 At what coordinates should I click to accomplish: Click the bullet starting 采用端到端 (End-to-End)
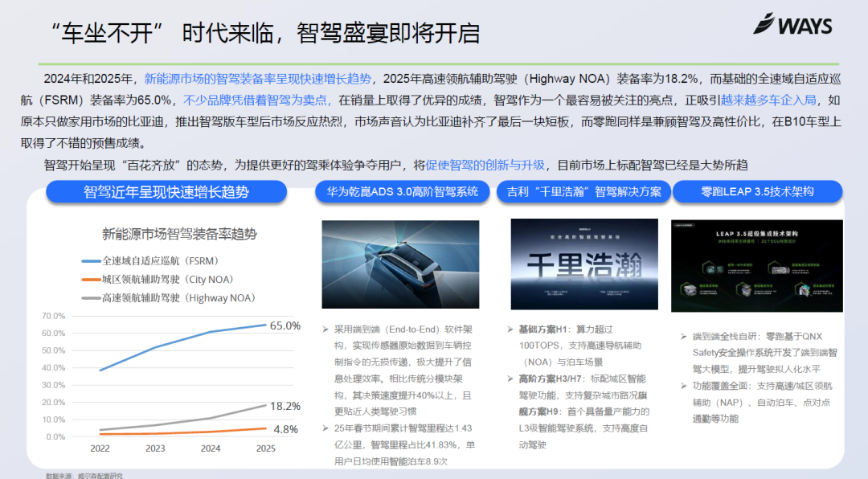(398, 371)
